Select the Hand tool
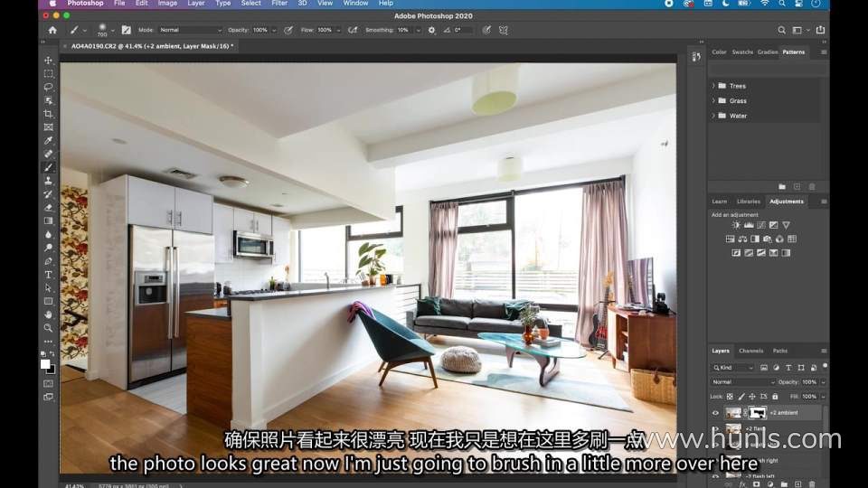The image size is (868, 488). 49,314
